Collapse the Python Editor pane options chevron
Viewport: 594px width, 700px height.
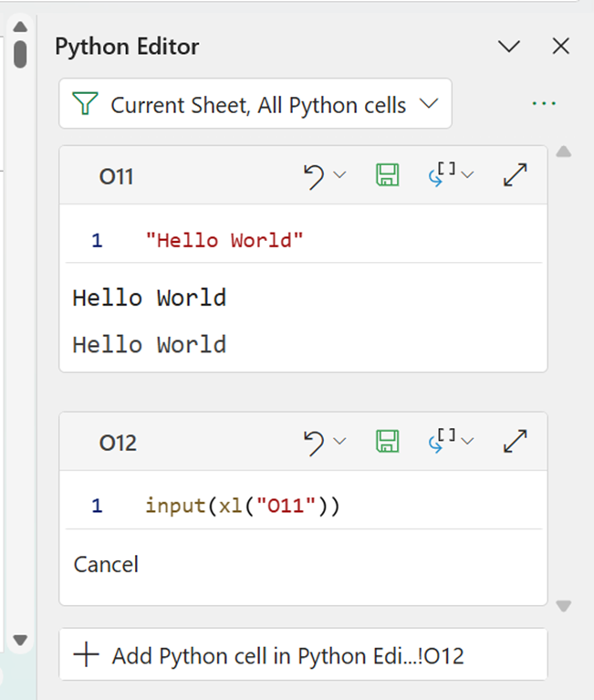tap(508, 47)
